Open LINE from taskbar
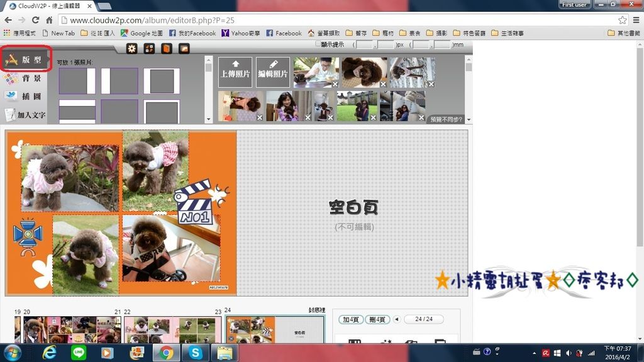Viewport: 644px width, 362px height. pyautogui.click(x=79, y=353)
